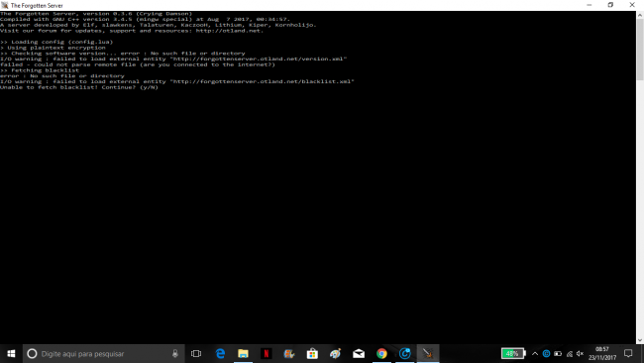
Task: Click the muted volume tray icon
Action: [580, 353]
